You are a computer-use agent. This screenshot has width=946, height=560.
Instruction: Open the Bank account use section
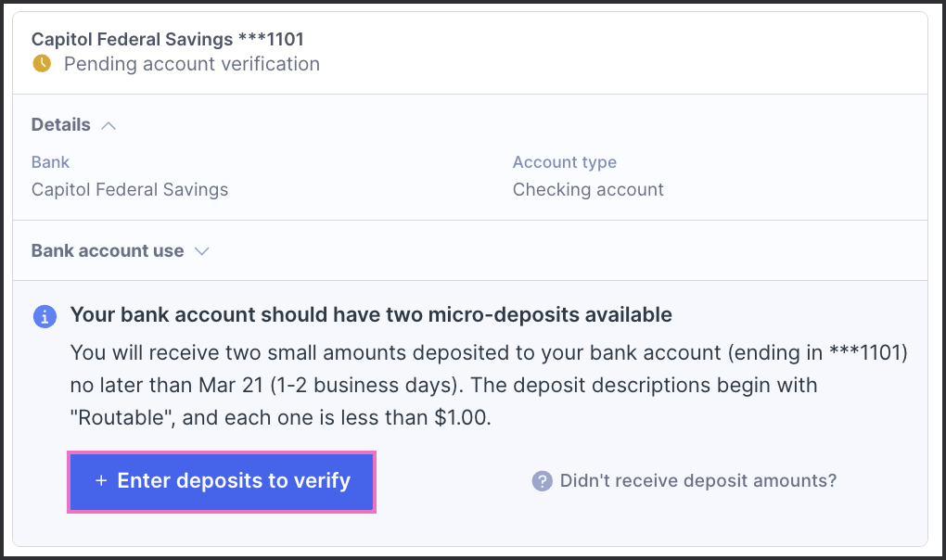point(108,250)
